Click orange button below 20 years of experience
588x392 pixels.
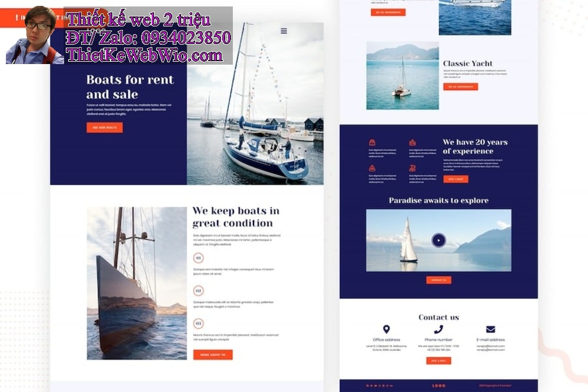[456, 179]
